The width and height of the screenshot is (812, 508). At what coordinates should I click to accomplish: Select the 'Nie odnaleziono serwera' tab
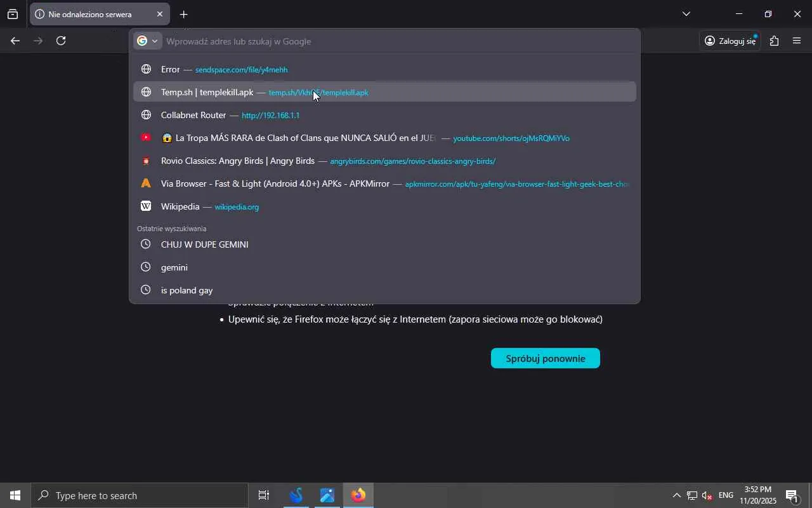[x=100, y=14]
